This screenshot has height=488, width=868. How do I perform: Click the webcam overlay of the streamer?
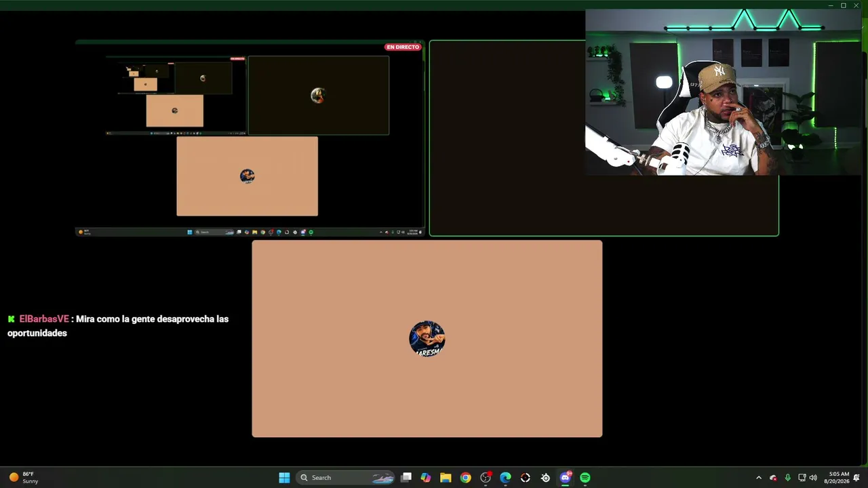[x=723, y=92]
